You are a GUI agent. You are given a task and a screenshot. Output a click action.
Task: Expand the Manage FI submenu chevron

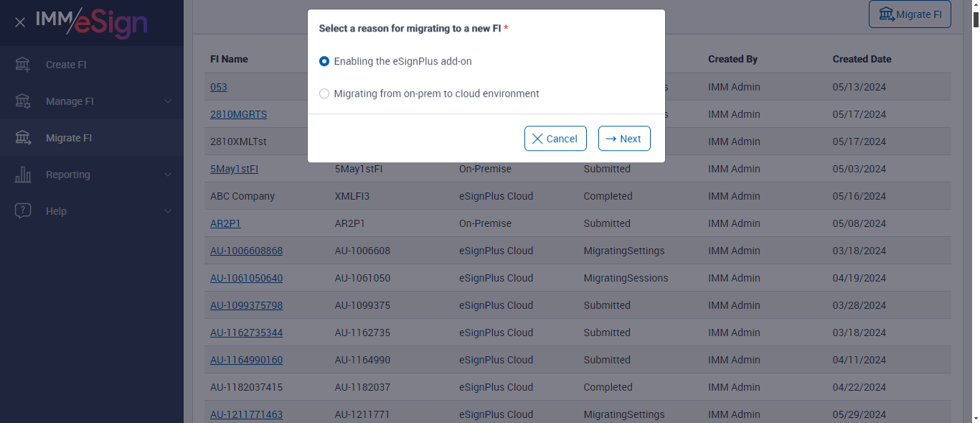tap(168, 101)
